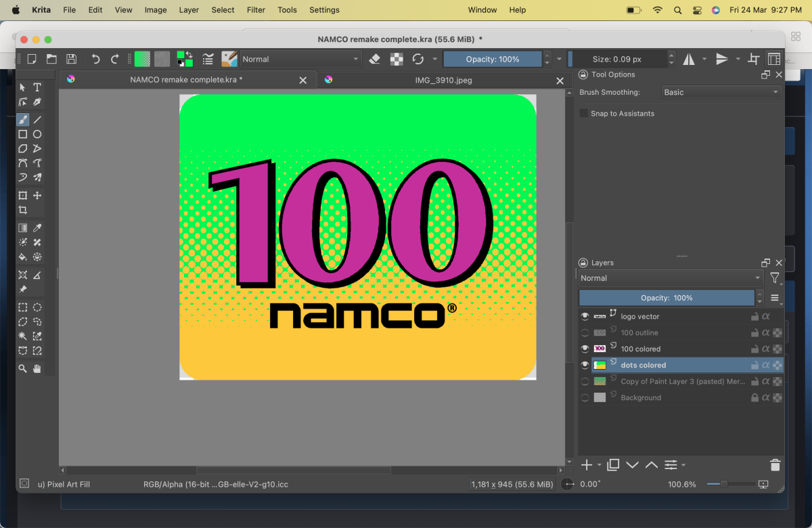This screenshot has height=528, width=812.
Task: Adjust the layer Opacity slider
Action: 667,298
